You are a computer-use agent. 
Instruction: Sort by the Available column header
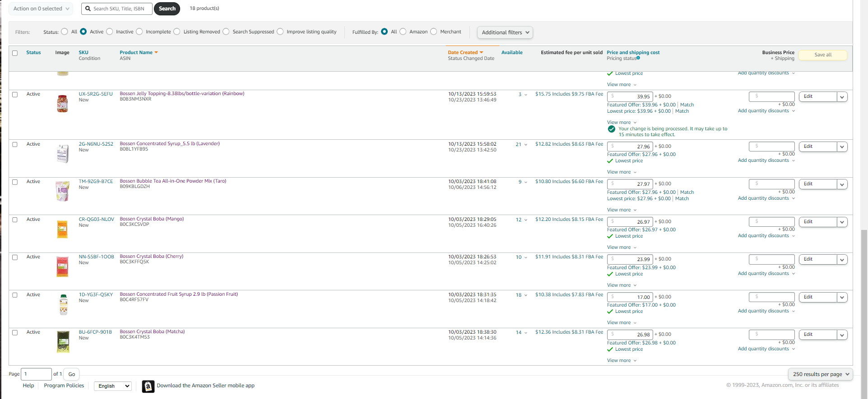512,53
